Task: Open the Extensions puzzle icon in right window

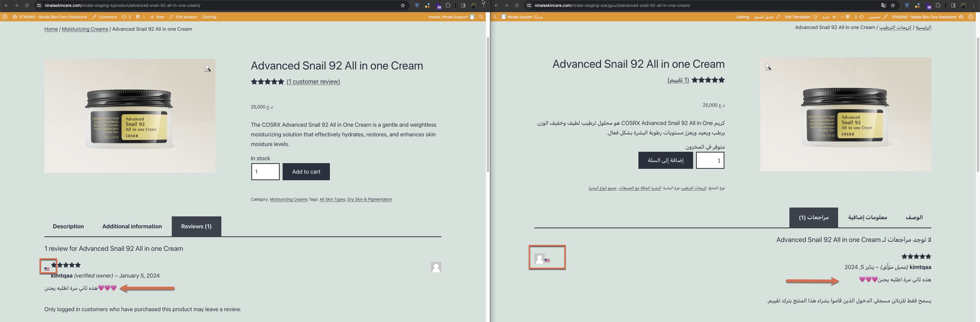Action: pos(938,5)
